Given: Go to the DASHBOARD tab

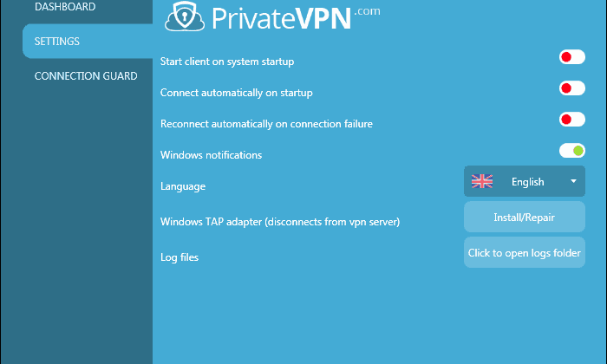Looking at the screenshot, I should pos(65,7).
